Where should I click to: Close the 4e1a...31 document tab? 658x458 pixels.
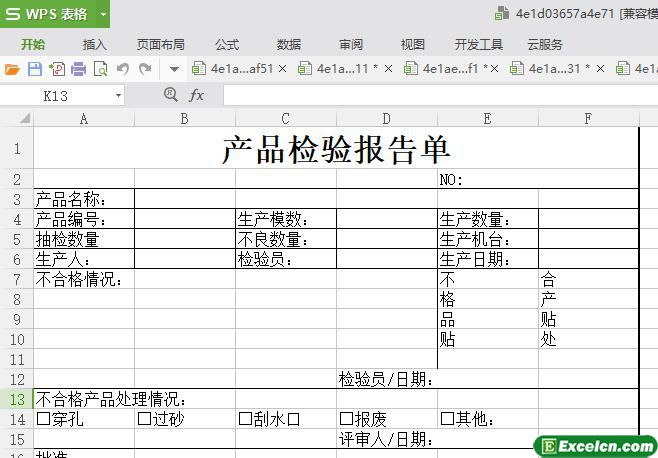pos(601,68)
